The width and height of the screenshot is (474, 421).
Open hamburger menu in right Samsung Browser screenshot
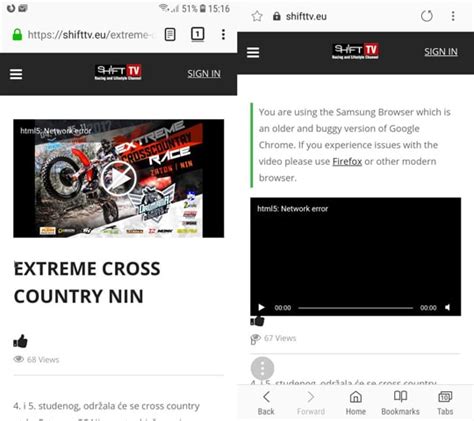[x=253, y=52]
